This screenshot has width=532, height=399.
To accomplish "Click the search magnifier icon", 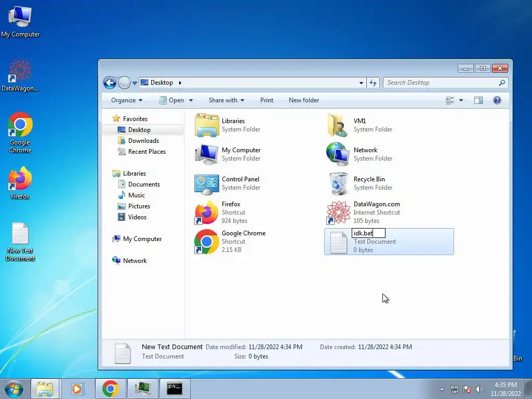I will pyautogui.click(x=502, y=83).
